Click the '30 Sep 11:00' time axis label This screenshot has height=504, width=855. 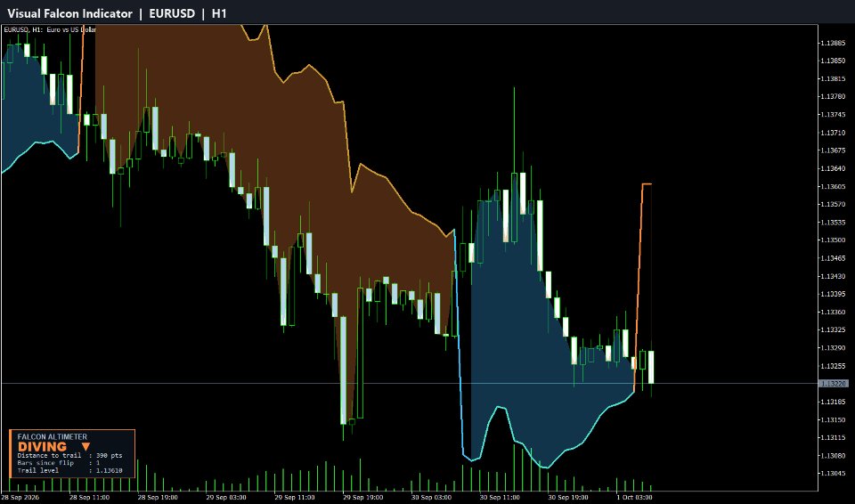tap(500, 498)
